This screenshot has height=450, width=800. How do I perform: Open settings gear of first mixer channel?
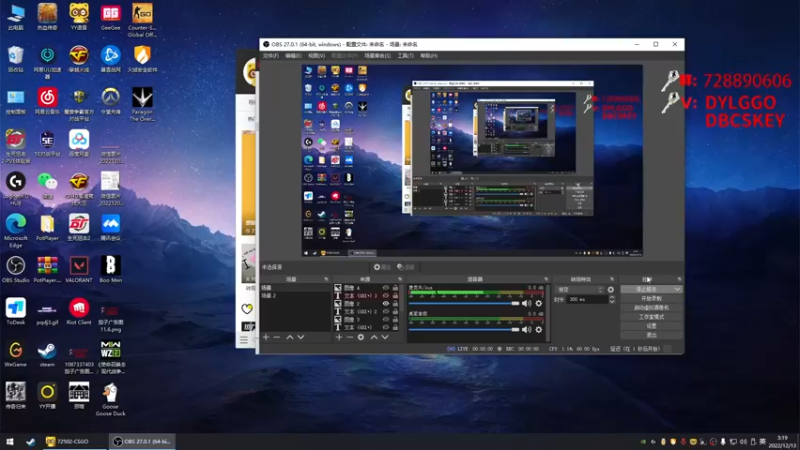pos(539,303)
